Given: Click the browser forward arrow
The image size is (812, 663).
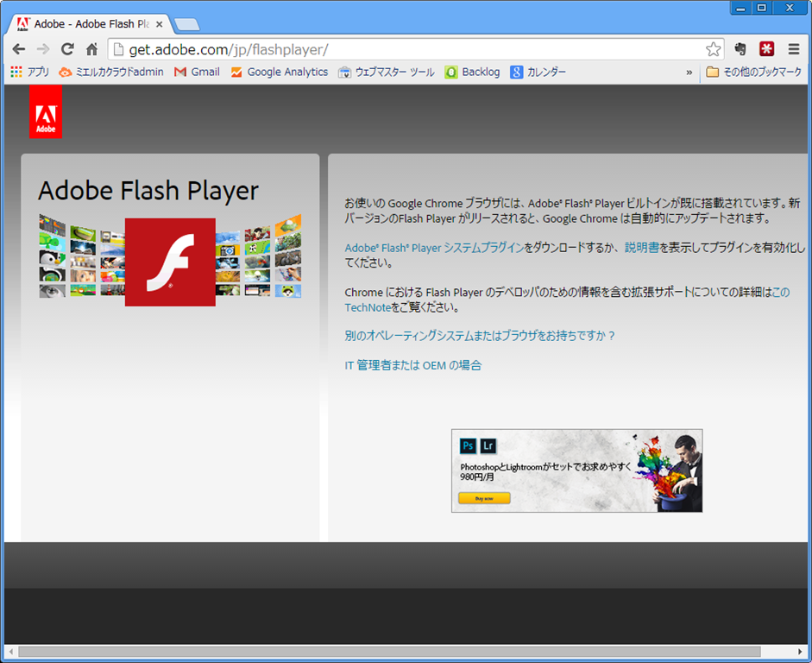Looking at the screenshot, I should point(43,49).
